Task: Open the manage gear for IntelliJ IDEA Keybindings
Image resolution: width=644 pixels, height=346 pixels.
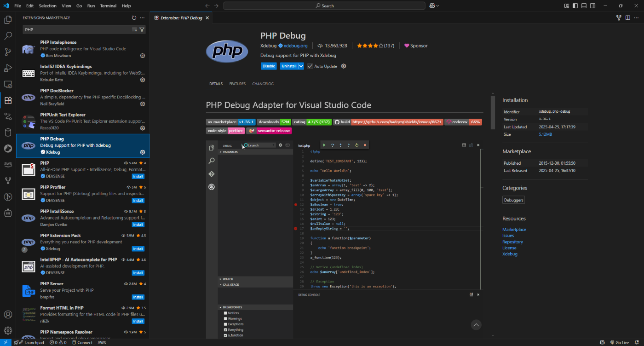Action: [x=143, y=80]
